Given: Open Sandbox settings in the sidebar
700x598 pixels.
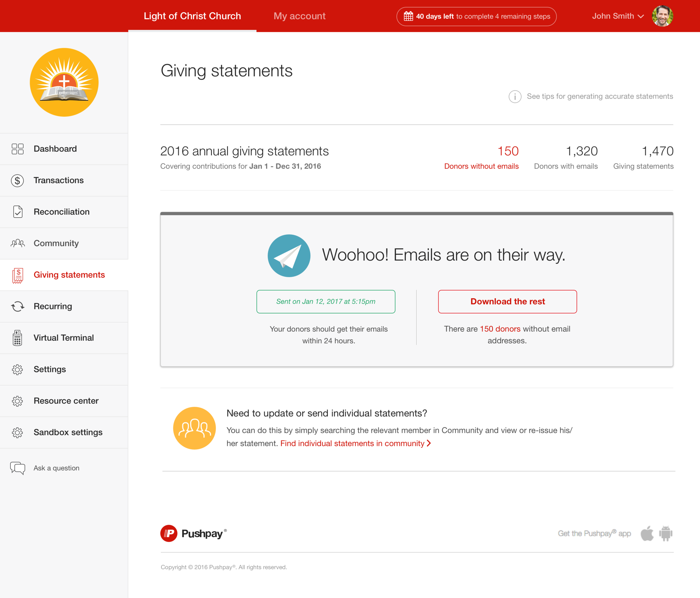Looking at the screenshot, I should coord(68,432).
